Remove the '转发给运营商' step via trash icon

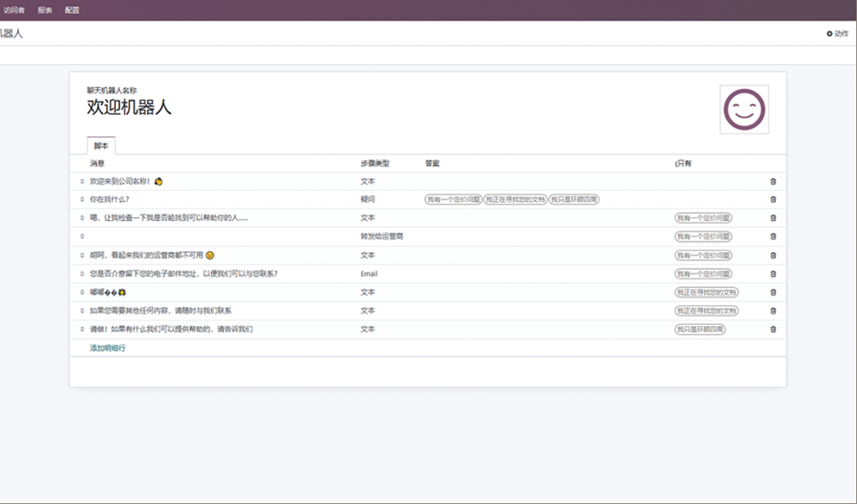(x=772, y=237)
